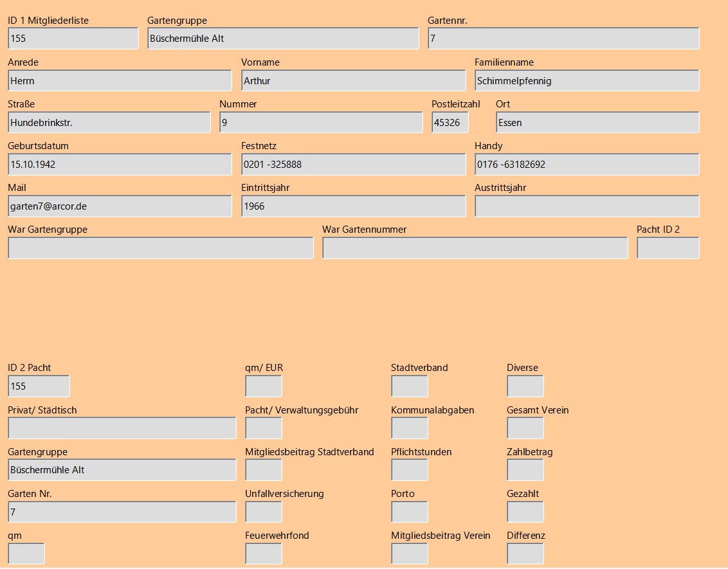Select the empty War Gartengruppe field
This screenshot has height=569, width=728.
coord(159,248)
